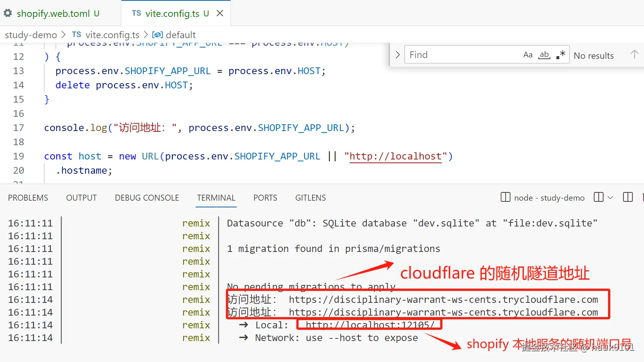Click line number 19 in the gutter
644x362 pixels.
coord(18,156)
